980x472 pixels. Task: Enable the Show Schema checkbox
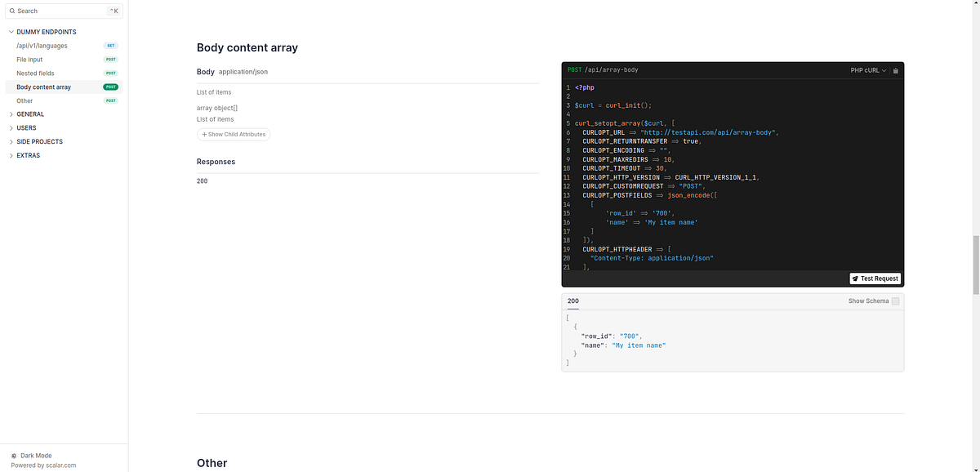point(896,301)
